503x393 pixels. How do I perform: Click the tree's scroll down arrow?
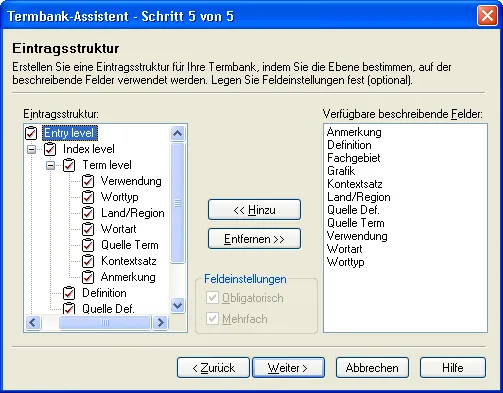[177, 306]
